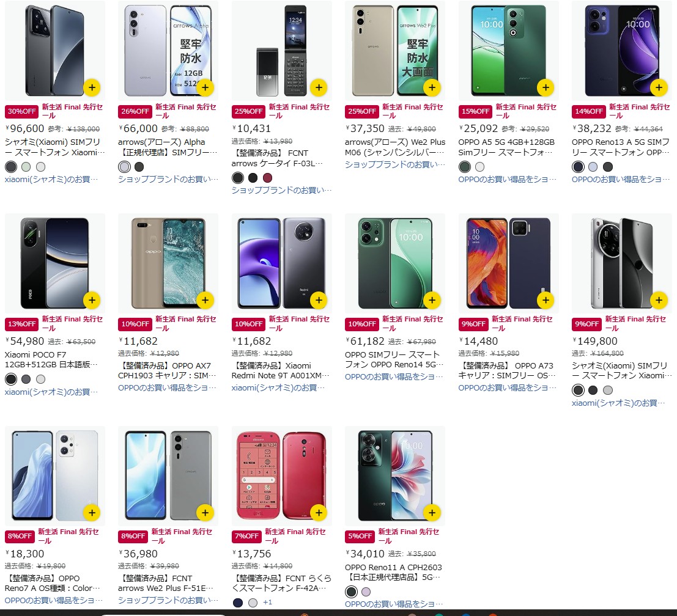Open OPPO Reno14 5G product title
The height and width of the screenshot is (616, 677).
pos(394,359)
